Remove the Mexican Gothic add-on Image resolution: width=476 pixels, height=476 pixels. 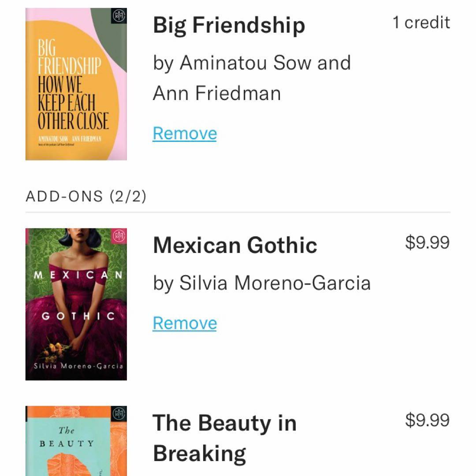point(185,324)
